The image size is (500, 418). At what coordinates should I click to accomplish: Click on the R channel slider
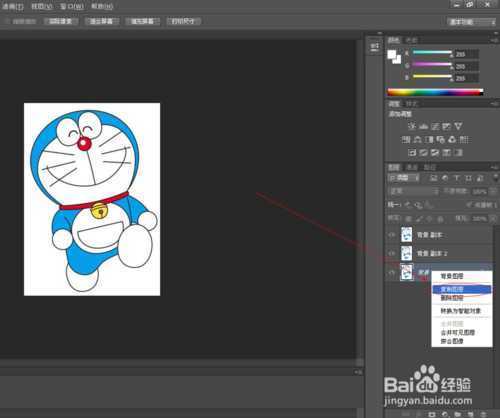(x=432, y=52)
